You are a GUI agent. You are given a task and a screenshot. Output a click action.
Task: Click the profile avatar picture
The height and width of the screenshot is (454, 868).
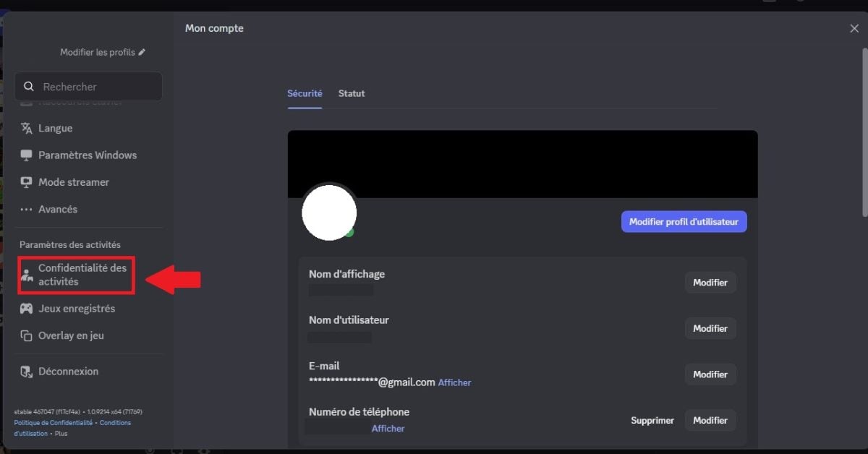click(x=329, y=212)
